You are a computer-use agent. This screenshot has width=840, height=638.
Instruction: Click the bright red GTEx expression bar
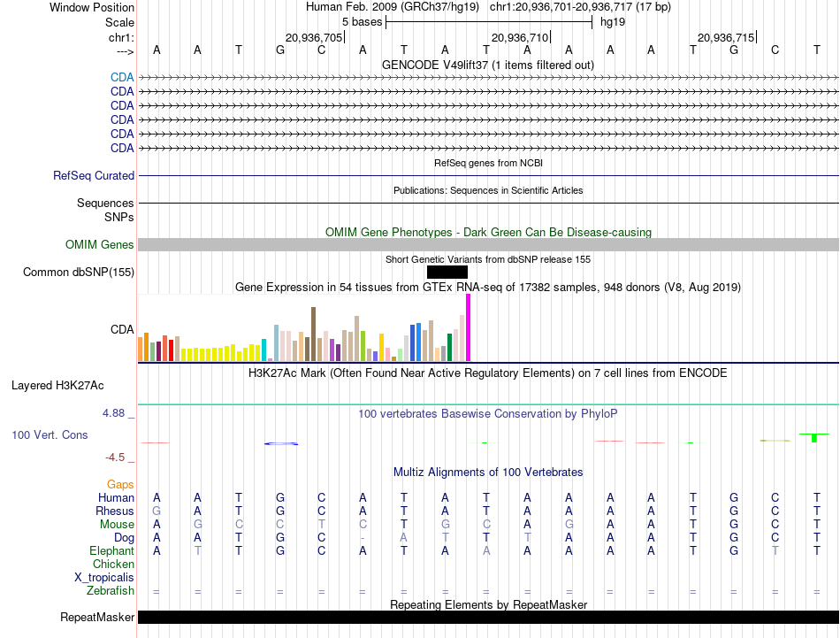(x=171, y=350)
